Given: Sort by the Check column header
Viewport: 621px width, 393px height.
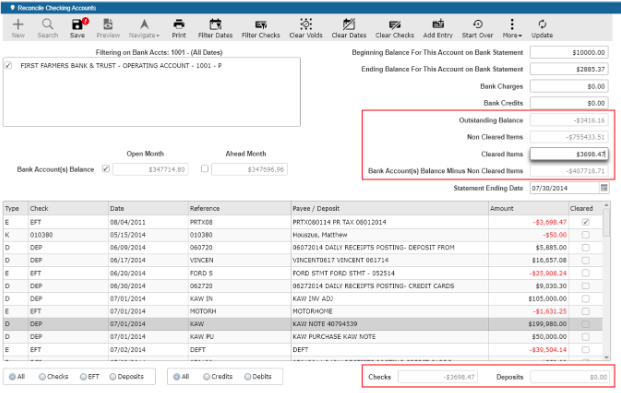Looking at the screenshot, I should point(68,208).
